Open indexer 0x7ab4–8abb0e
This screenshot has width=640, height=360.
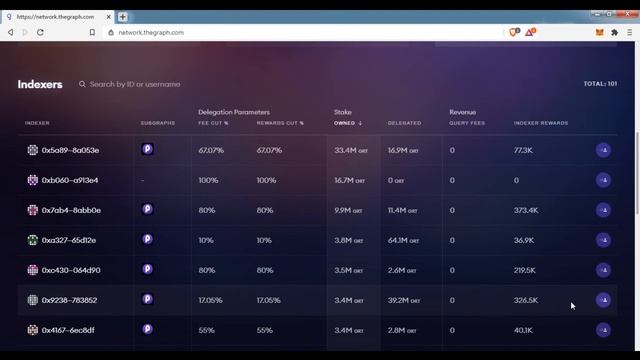71,210
